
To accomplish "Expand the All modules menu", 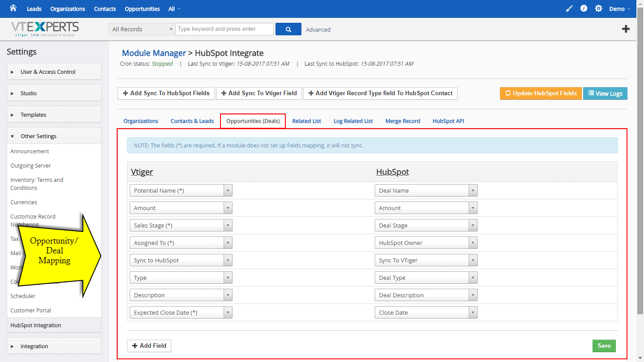I will tap(174, 9).
